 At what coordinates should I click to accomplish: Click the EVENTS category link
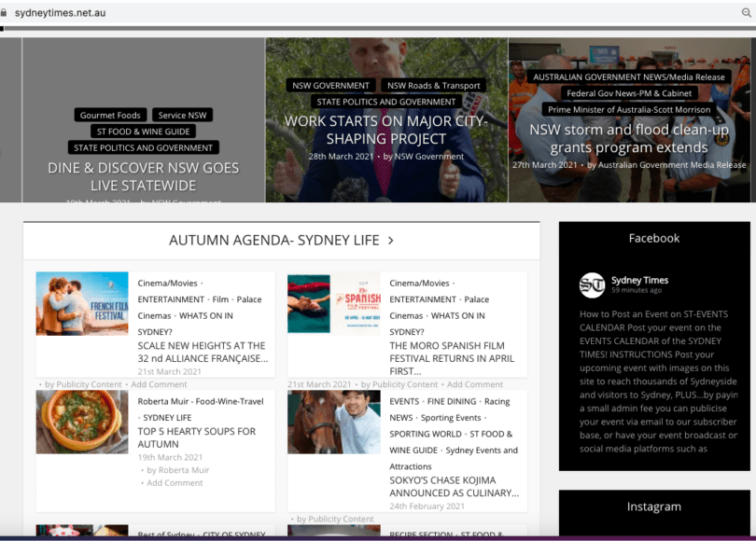(404, 402)
